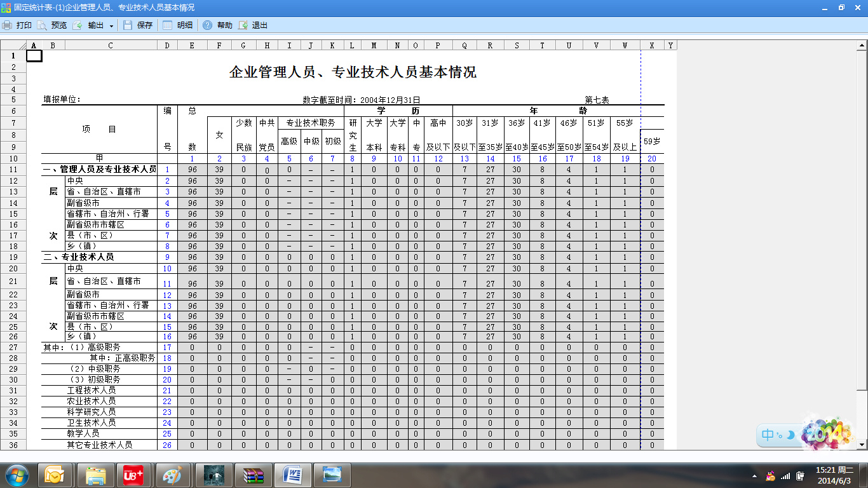Screen dimensions: 868x488
Task: Click the vertical scrollbar up arrow
Action: point(862,45)
